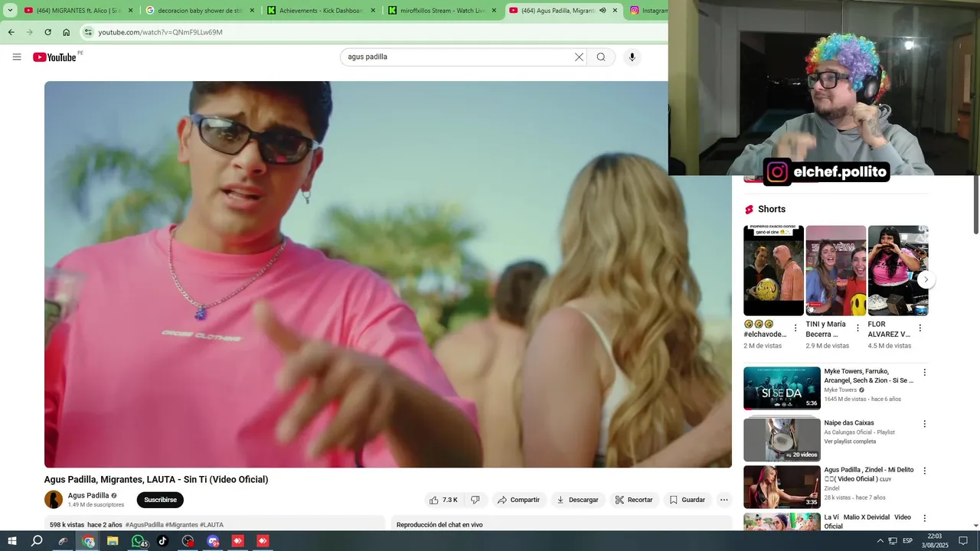This screenshot has width=980, height=551.
Task: Open the Windows Start menu
Action: pyautogui.click(x=12, y=541)
